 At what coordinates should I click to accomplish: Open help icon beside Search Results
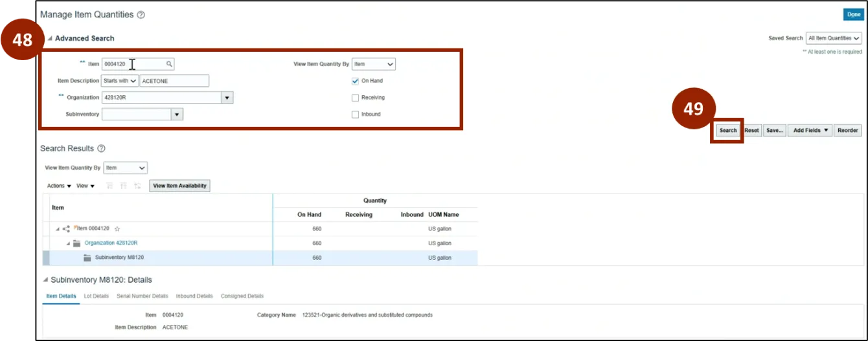click(101, 149)
